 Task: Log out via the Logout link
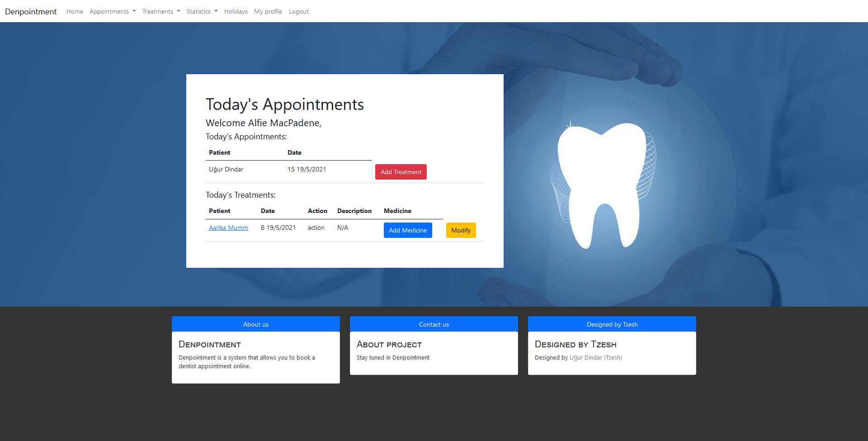(299, 11)
